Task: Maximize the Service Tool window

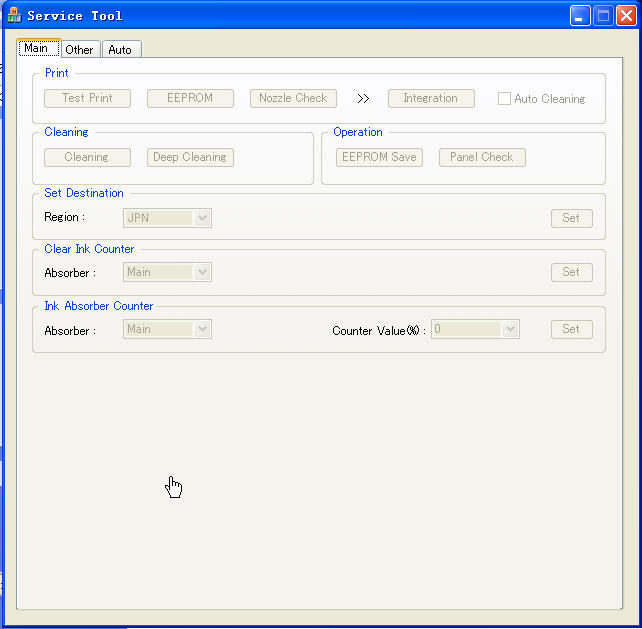Action: point(603,15)
